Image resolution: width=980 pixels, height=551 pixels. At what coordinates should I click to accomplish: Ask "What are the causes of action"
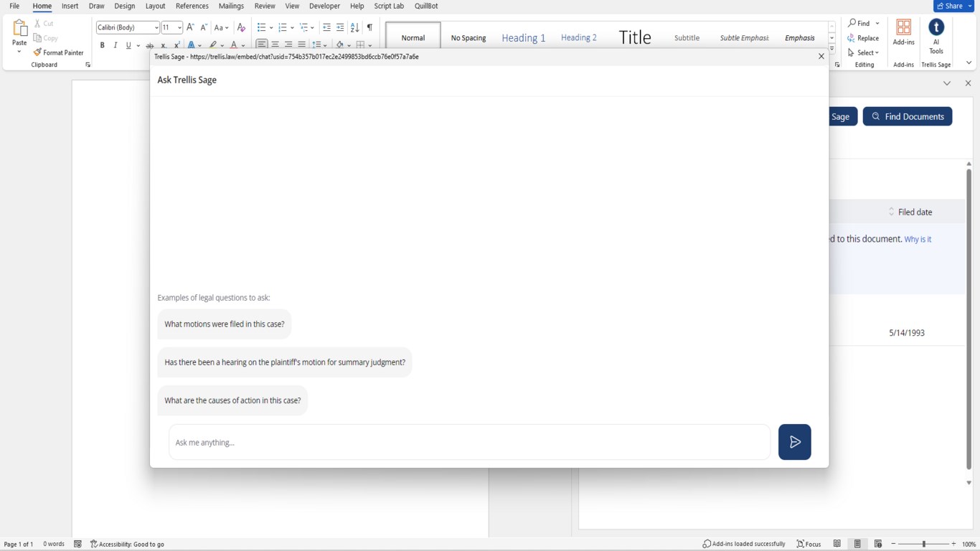point(232,400)
